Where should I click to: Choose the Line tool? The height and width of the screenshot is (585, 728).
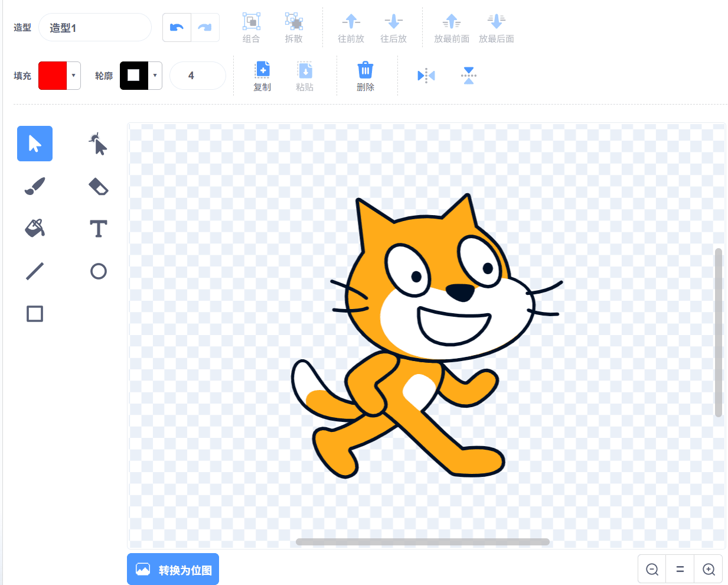tap(35, 271)
